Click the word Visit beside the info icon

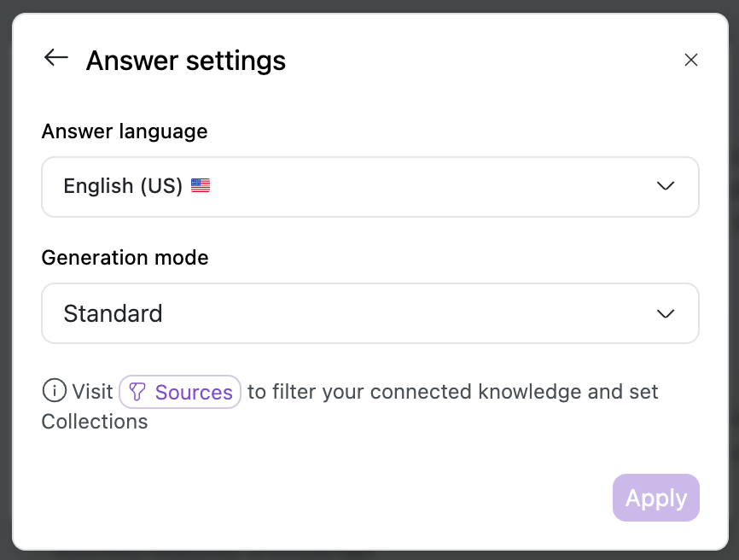(x=92, y=392)
